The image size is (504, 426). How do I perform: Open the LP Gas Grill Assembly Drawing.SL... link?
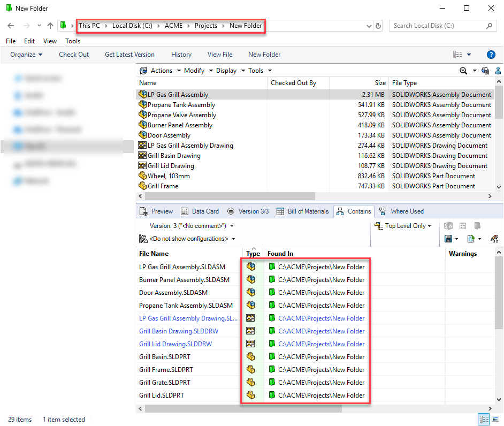pos(188,318)
